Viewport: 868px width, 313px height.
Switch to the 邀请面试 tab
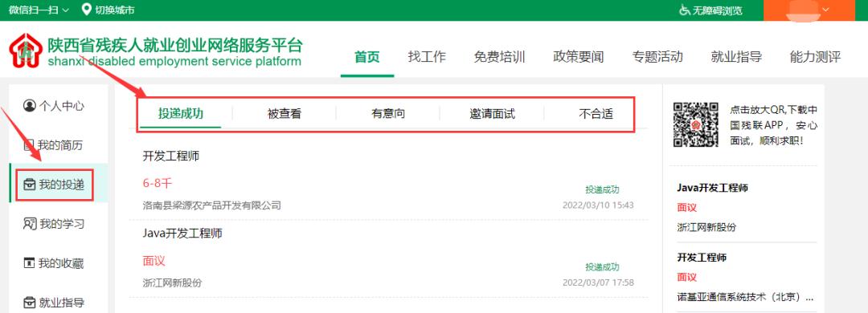tap(492, 114)
